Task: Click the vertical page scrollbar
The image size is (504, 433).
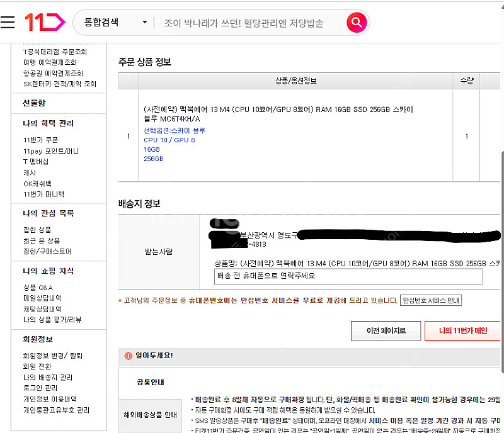Action: point(502,262)
